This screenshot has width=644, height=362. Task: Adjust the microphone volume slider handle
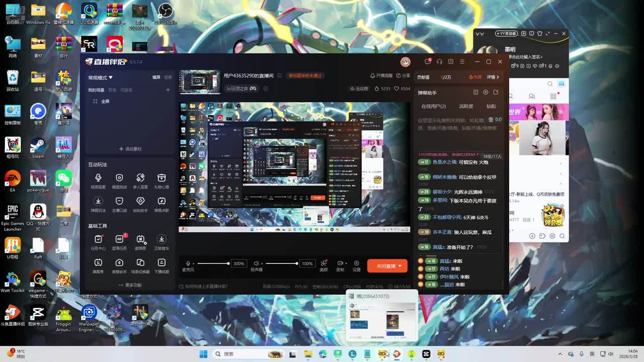coord(228,263)
